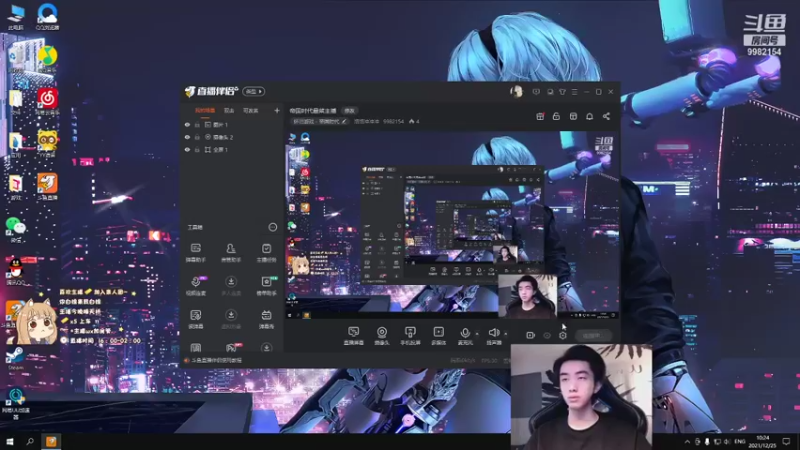Select the orange highlighted scene tab
The height and width of the screenshot is (450, 800).
pos(205,110)
